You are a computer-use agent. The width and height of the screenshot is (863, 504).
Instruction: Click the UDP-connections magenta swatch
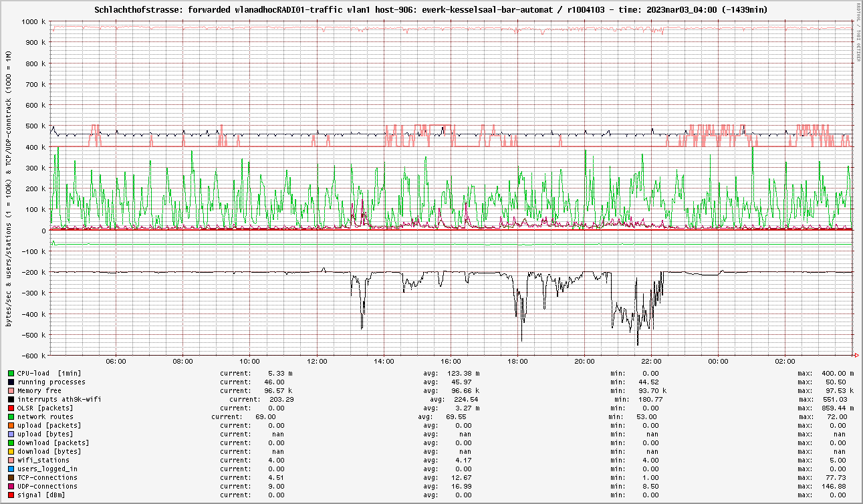11,486
